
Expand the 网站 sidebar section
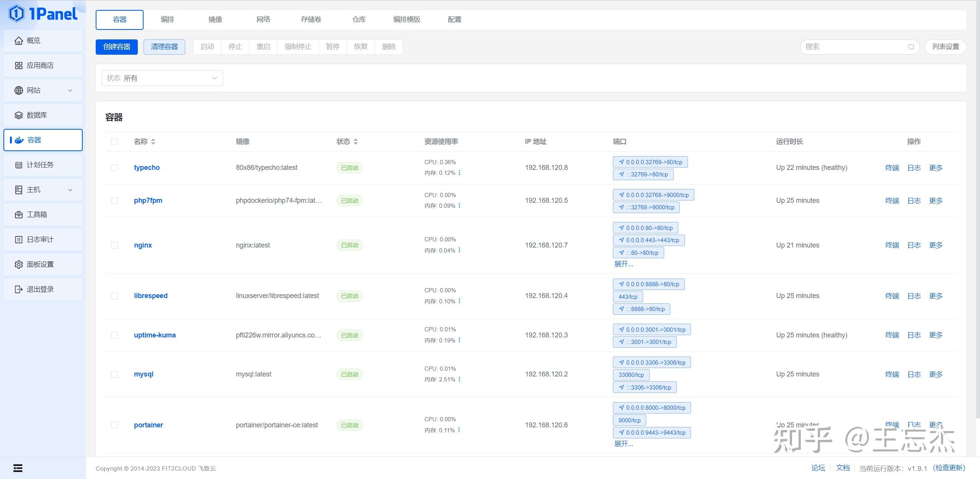pyautogui.click(x=70, y=90)
